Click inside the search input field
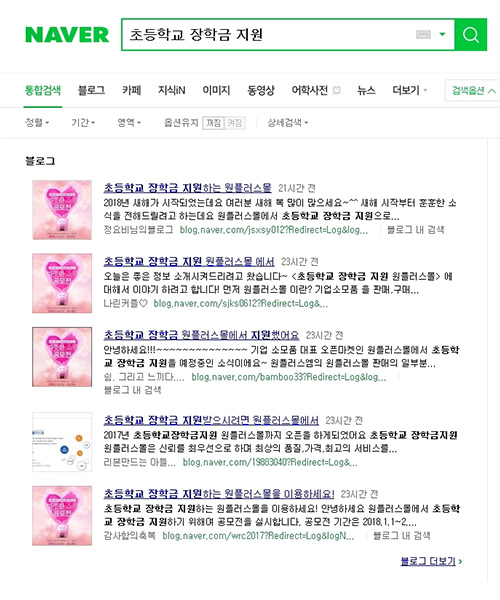 268,34
